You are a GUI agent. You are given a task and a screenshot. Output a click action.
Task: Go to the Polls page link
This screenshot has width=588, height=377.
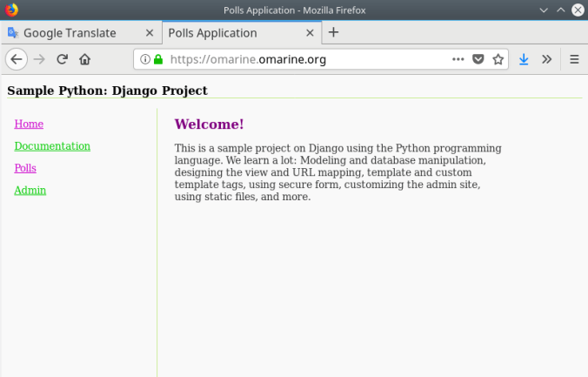coord(25,168)
